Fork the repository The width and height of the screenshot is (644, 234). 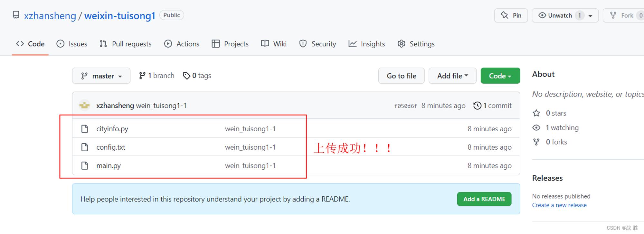[x=623, y=15]
